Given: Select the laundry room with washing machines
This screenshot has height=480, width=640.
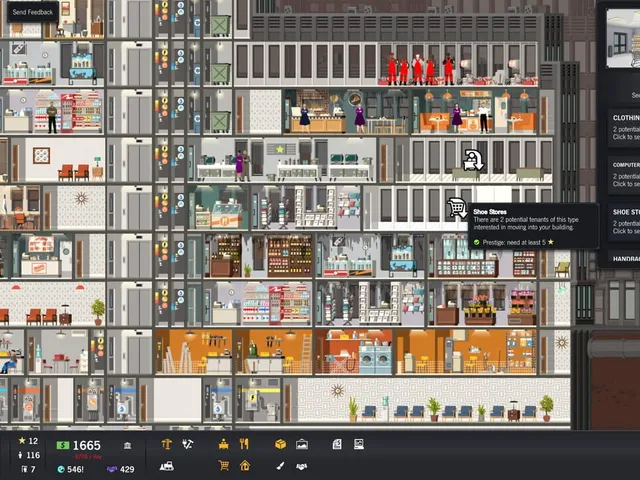Looking at the screenshot, I should pos(354,352).
